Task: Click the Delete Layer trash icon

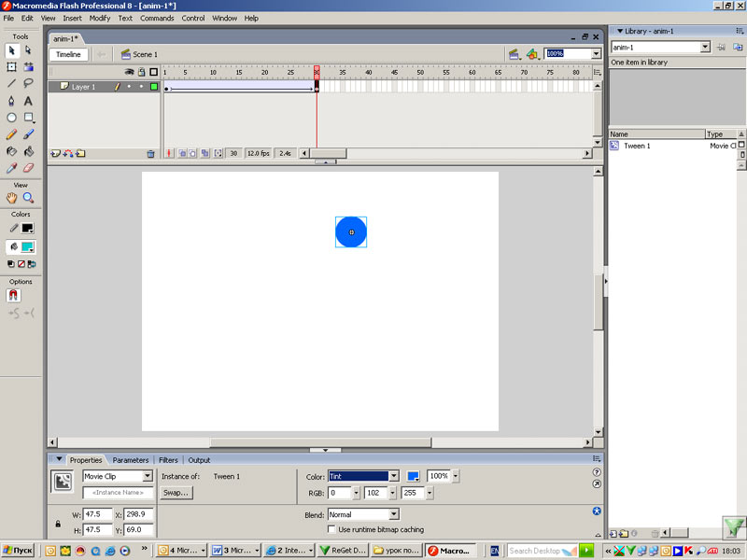Action: pos(150,153)
